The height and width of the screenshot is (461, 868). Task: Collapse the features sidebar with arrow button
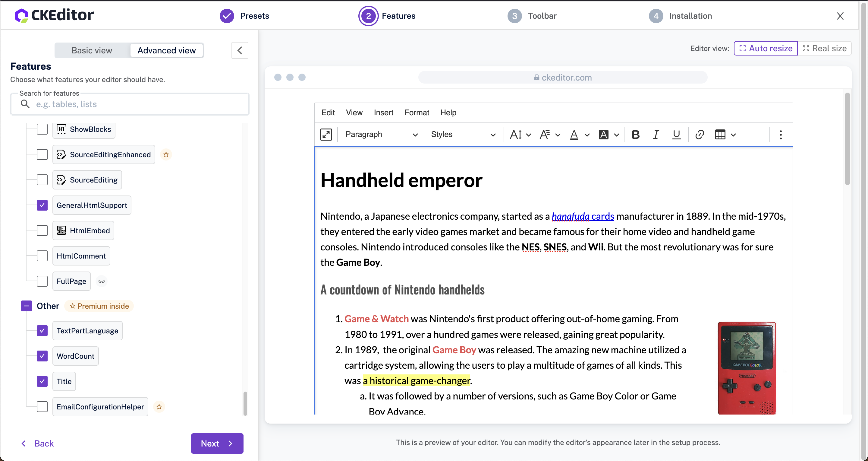point(240,50)
